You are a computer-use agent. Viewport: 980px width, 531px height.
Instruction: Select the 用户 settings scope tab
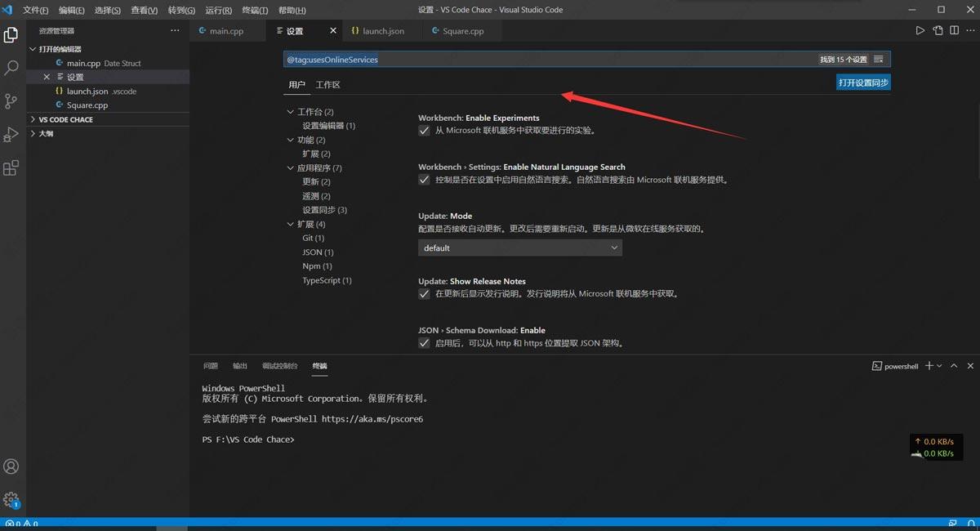pos(296,85)
